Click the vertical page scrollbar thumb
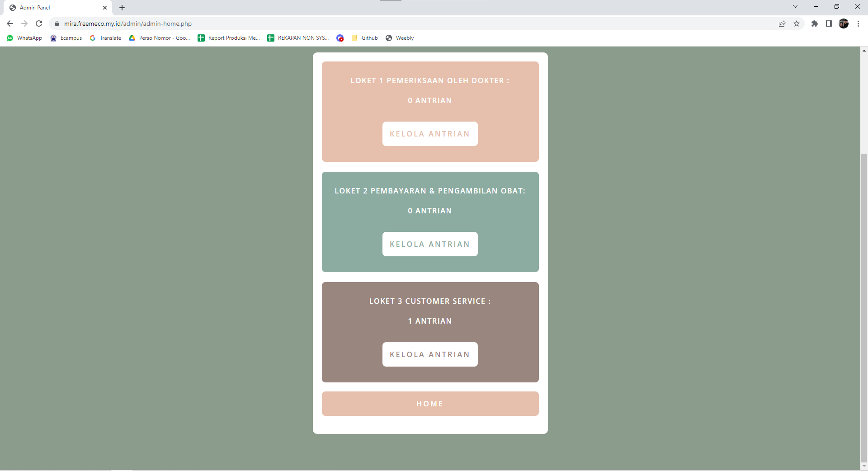The image size is (868, 471). click(864, 308)
